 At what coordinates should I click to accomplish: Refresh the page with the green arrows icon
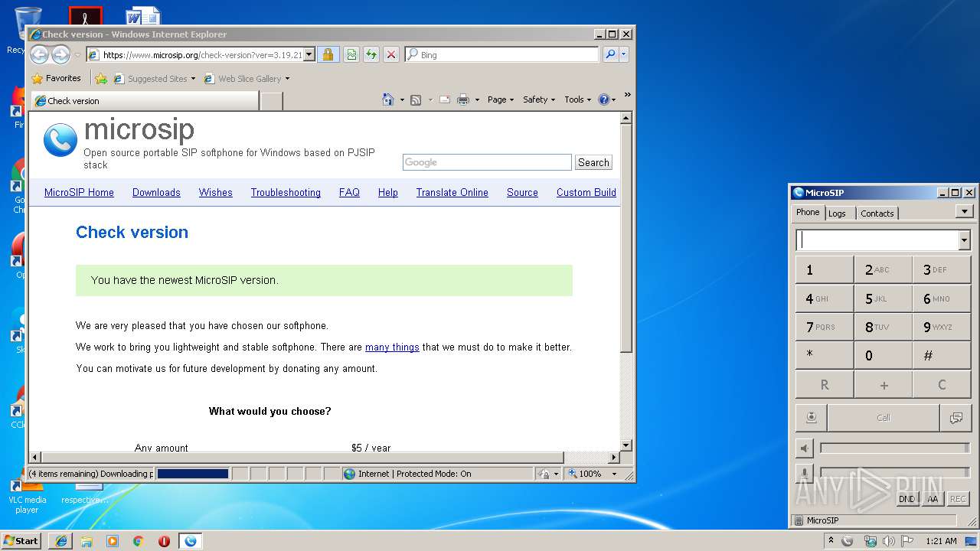371,54
